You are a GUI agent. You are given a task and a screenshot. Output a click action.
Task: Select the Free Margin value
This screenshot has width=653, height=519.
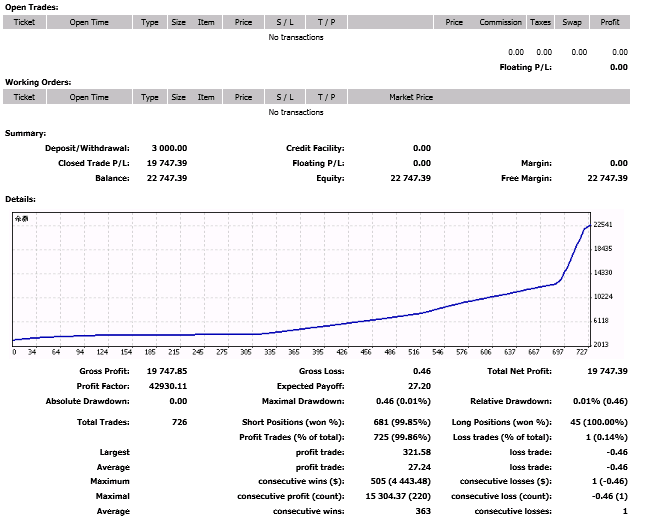pos(607,178)
